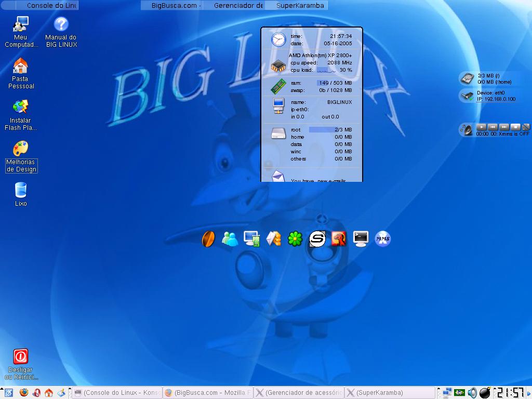
Task: Switch keyboard layout via br tray icon
Action: 459,393
